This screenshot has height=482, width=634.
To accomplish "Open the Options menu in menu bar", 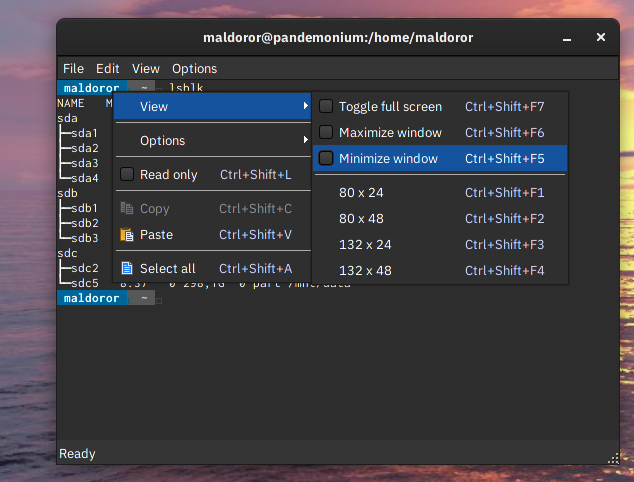I will (x=194, y=69).
